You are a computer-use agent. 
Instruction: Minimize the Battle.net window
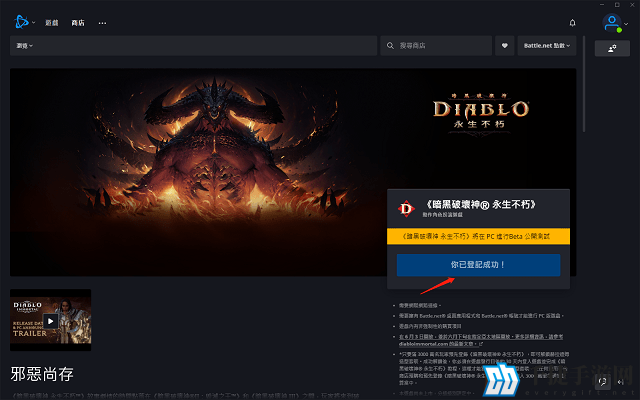[602, 4]
